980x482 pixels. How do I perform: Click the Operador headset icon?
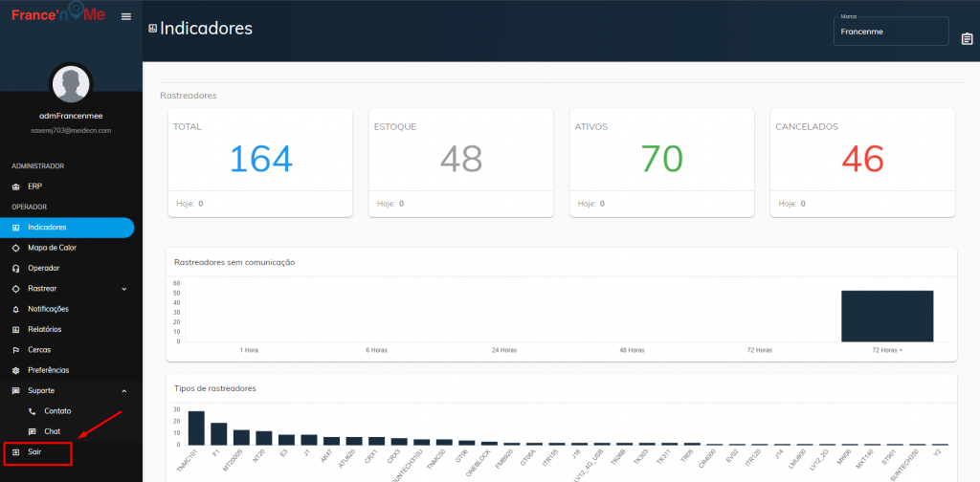(15, 269)
